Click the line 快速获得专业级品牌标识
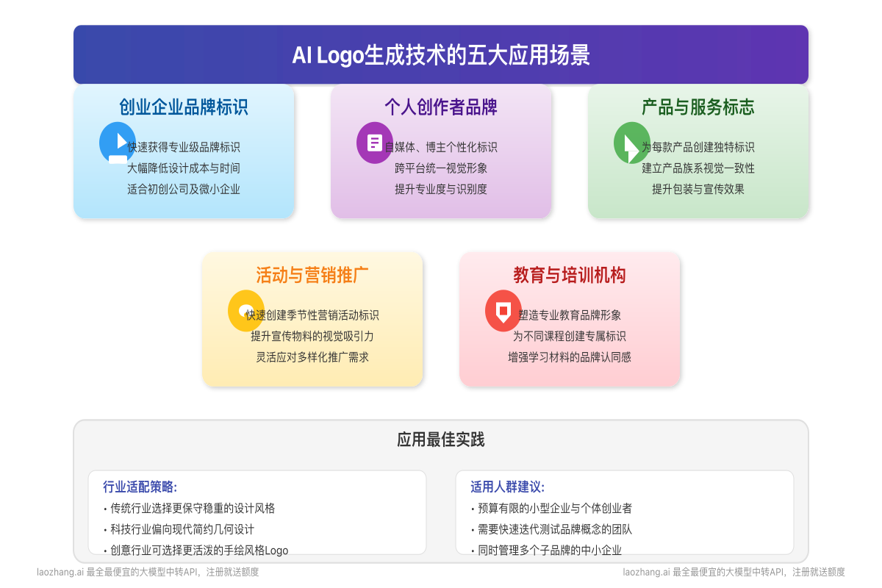The image size is (882, 588). (x=184, y=147)
